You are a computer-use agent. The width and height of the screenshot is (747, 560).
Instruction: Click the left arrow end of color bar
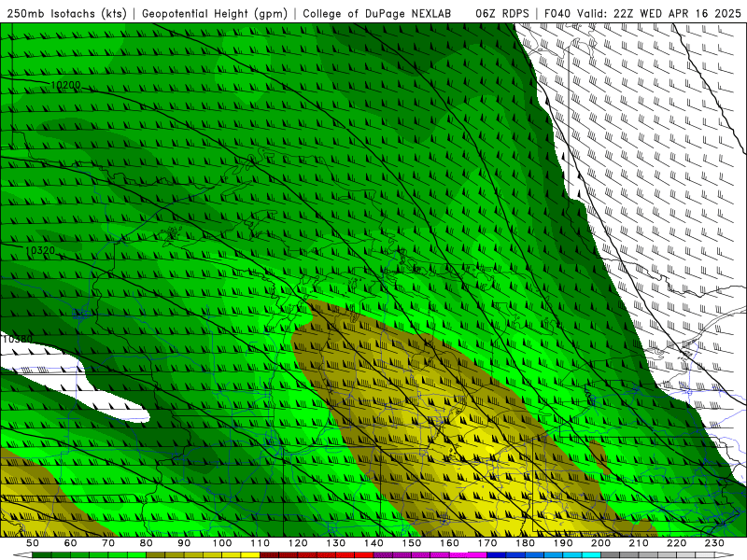click(22, 555)
